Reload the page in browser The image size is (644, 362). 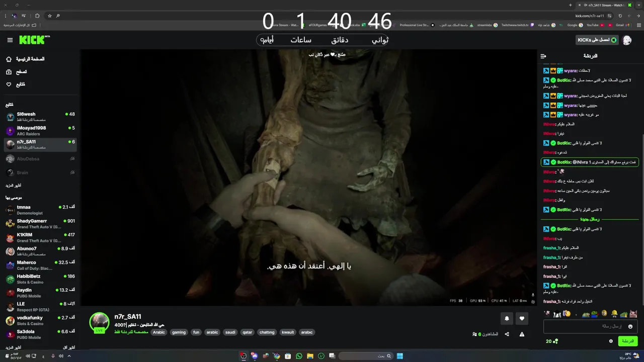(620, 16)
